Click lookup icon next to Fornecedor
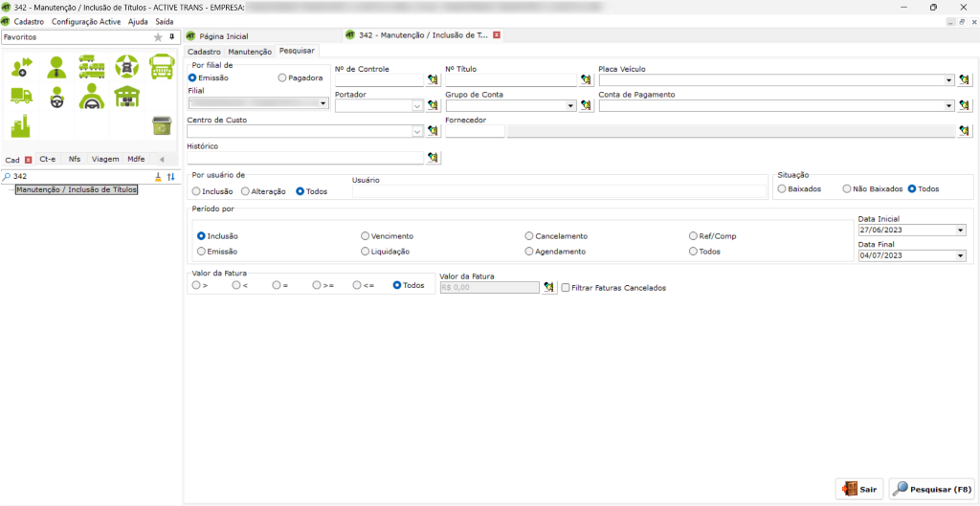 tap(966, 131)
